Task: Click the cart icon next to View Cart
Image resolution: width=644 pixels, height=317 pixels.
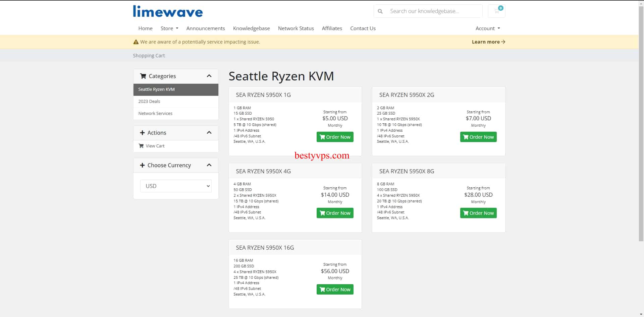Action: (x=141, y=146)
